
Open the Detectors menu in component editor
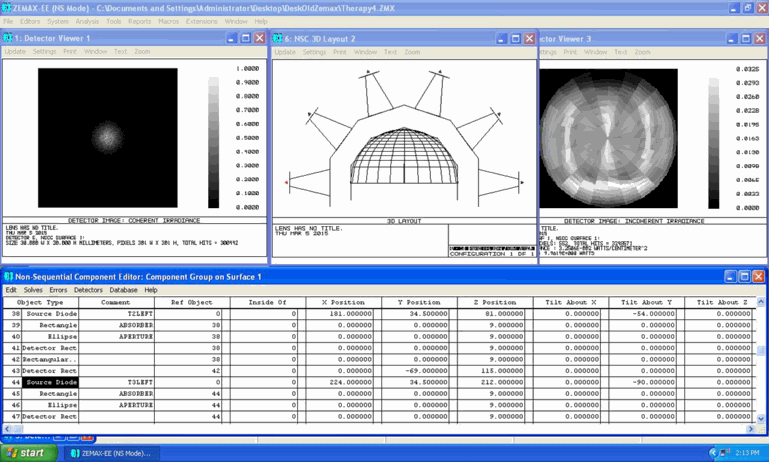coord(88,290)
